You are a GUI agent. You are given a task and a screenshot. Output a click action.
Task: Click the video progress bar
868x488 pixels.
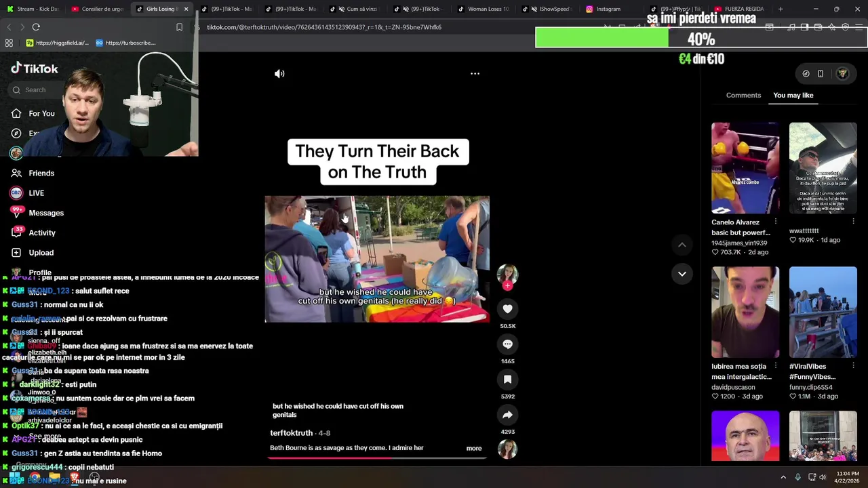click(x=377, y=457)
